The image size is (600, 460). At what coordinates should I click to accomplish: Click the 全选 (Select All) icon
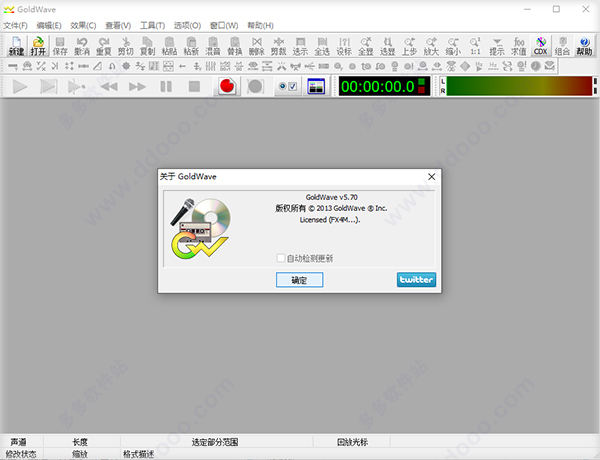pyautogui.click(x=322, y=46)
